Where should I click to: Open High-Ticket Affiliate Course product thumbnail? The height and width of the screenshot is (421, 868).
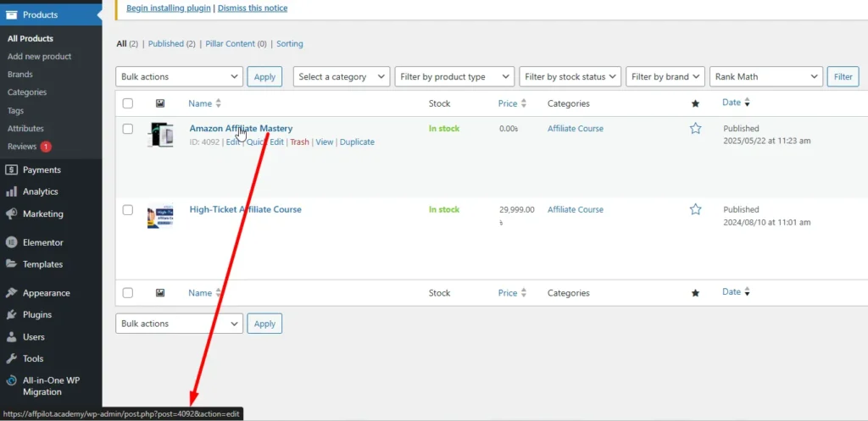pos(160,216)
